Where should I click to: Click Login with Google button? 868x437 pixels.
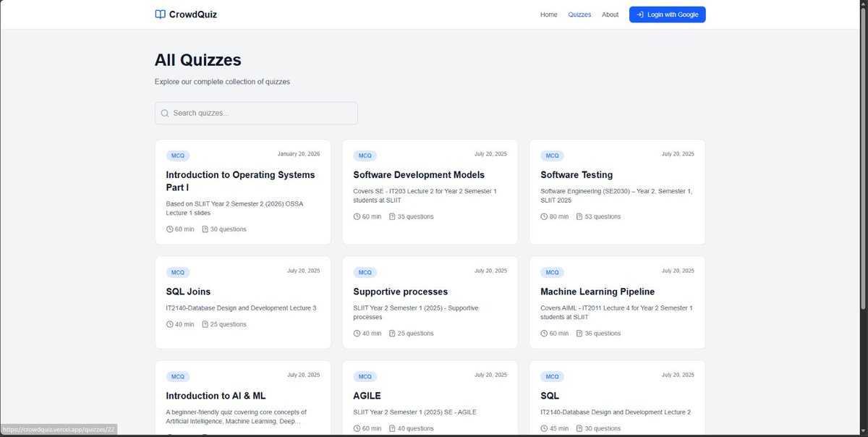pyautogui.click(x=667, y=14)
